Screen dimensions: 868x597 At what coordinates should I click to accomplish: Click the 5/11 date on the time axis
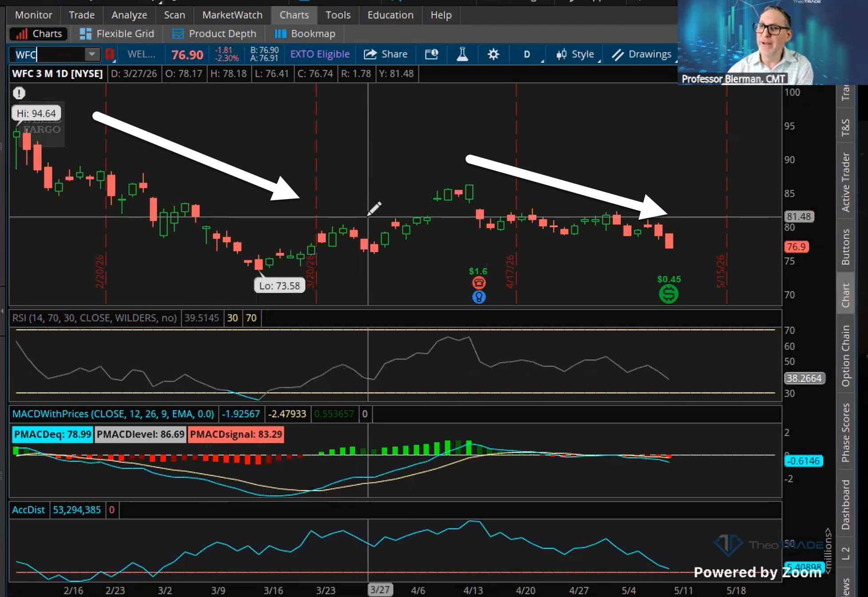tap(684, 590)
